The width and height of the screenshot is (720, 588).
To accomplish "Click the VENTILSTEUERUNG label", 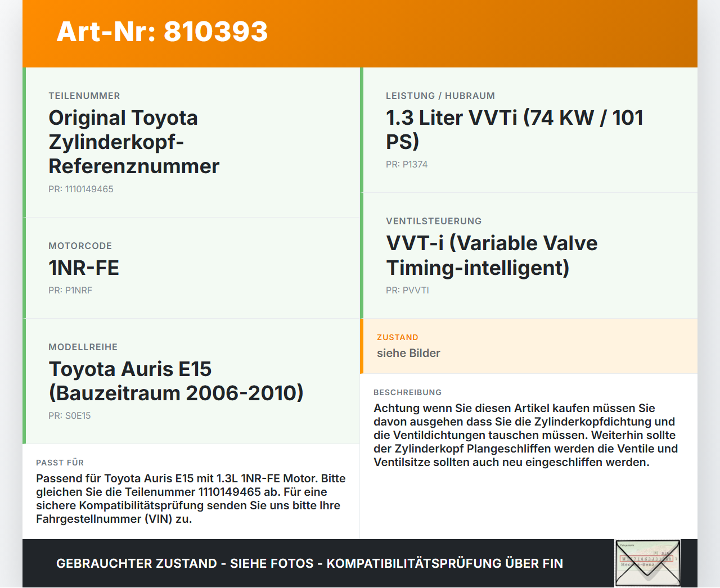I will [x=434, y=221].
